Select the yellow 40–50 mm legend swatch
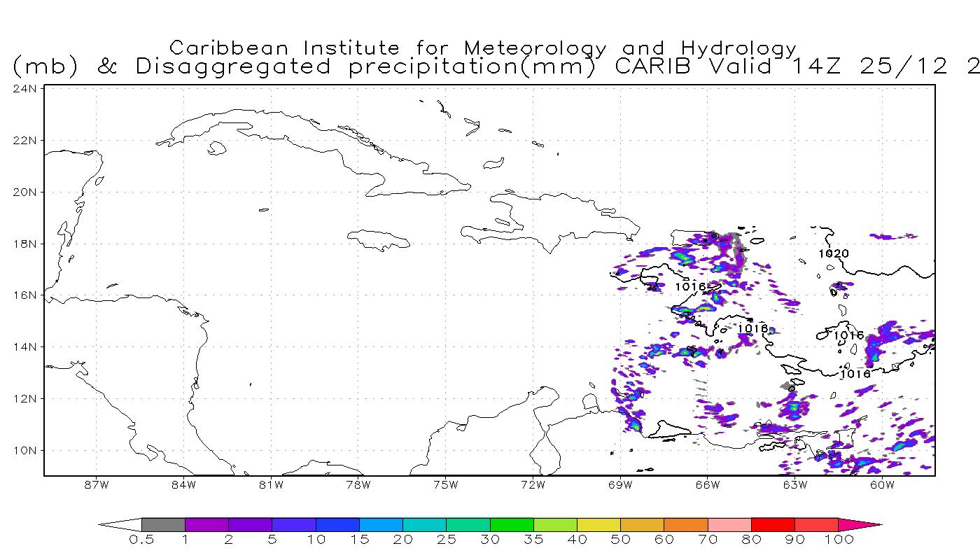The height and width of the screenshot is (560, 980). (598, 524)
